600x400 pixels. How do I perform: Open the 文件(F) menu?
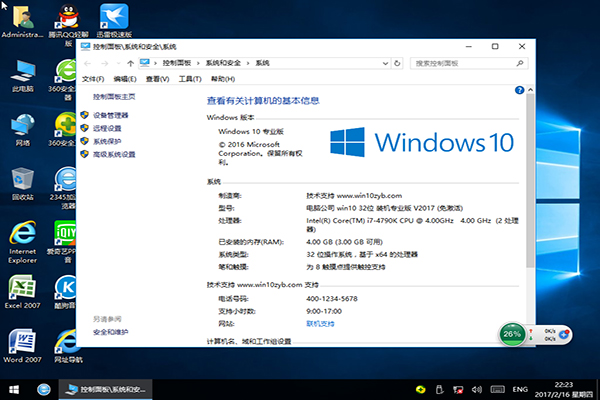click(93, 78)
